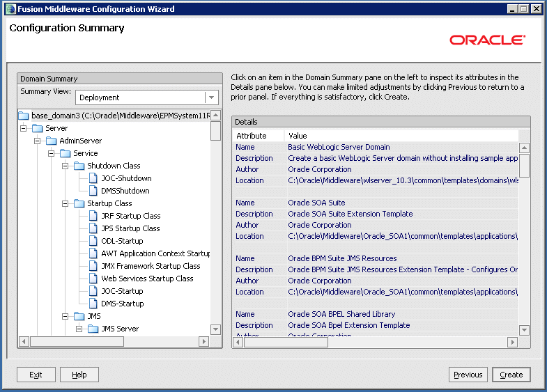547x392 pixels.
Task: Click the JMS folder icon
Action: [79, 316]
